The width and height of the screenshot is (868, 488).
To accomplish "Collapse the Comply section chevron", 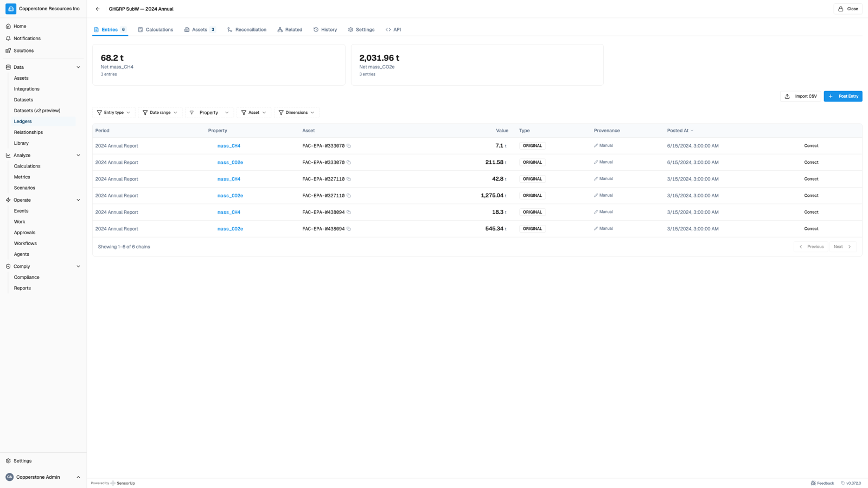I will tap(78, 266).
